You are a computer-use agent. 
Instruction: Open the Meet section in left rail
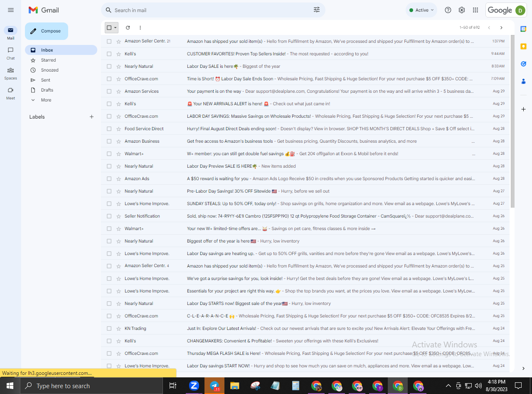coord(11,93)
